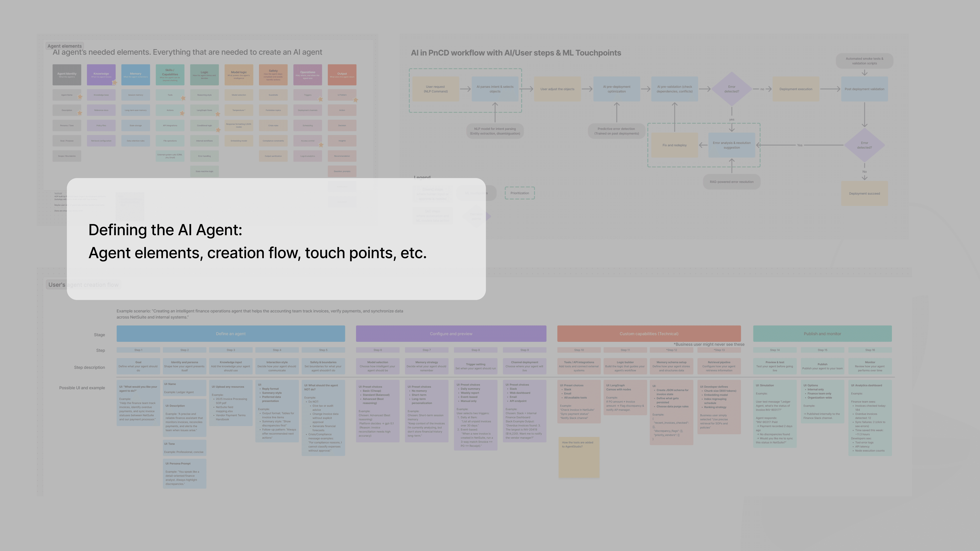The height and width of the screenshot is (551, 980).
Task: Click the star on the Knowledge card
Action: point(115,82)
